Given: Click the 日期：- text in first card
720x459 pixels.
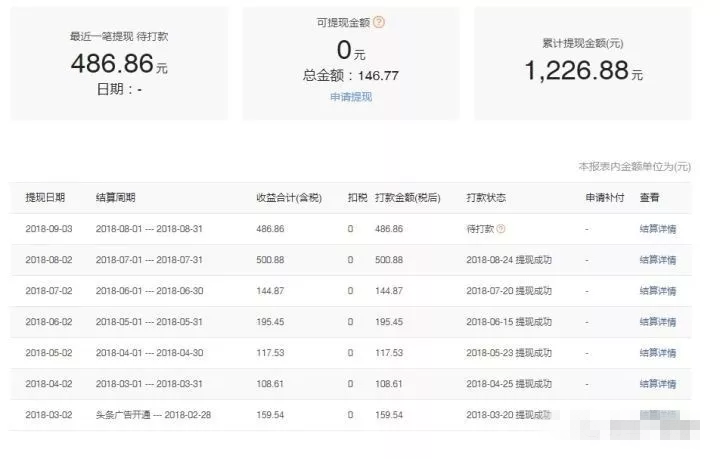Looking at the screenshot, I should [x=119, y=89].
